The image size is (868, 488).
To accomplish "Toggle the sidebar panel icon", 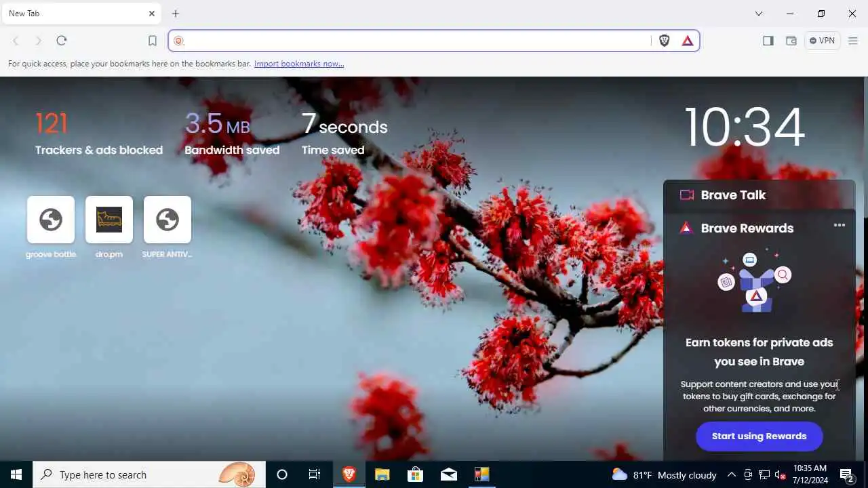I will 768,41.
